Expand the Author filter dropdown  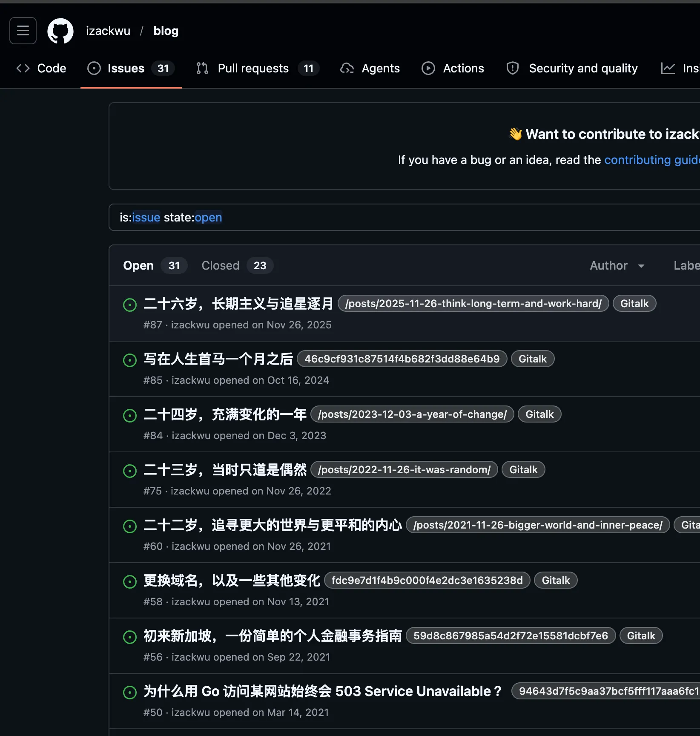tap(617, 265)
